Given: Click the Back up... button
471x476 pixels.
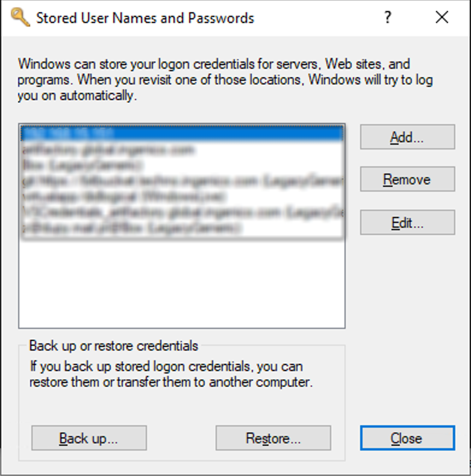Looking at the screenshot, I should (89, 438).
